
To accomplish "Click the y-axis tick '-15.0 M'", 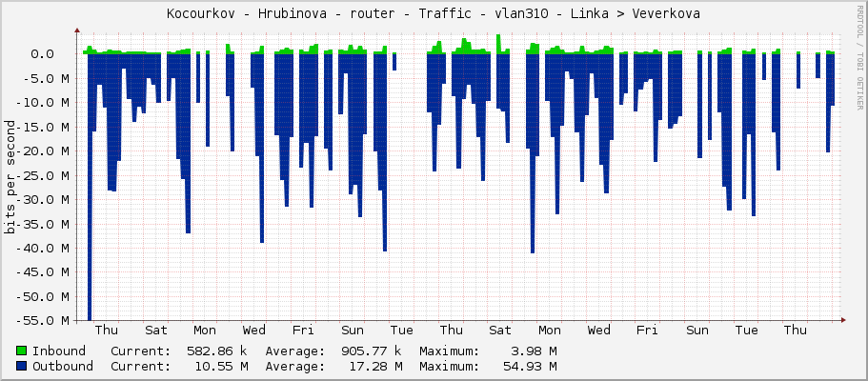I will [42, 128].
